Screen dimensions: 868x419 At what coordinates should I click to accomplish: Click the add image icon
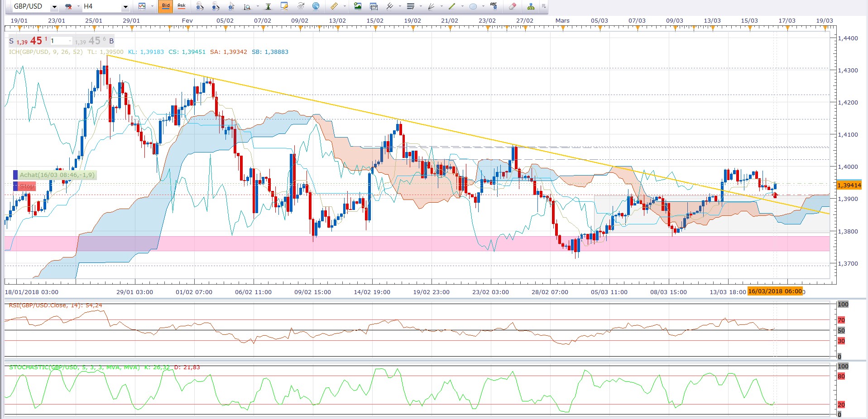(358, 6)
